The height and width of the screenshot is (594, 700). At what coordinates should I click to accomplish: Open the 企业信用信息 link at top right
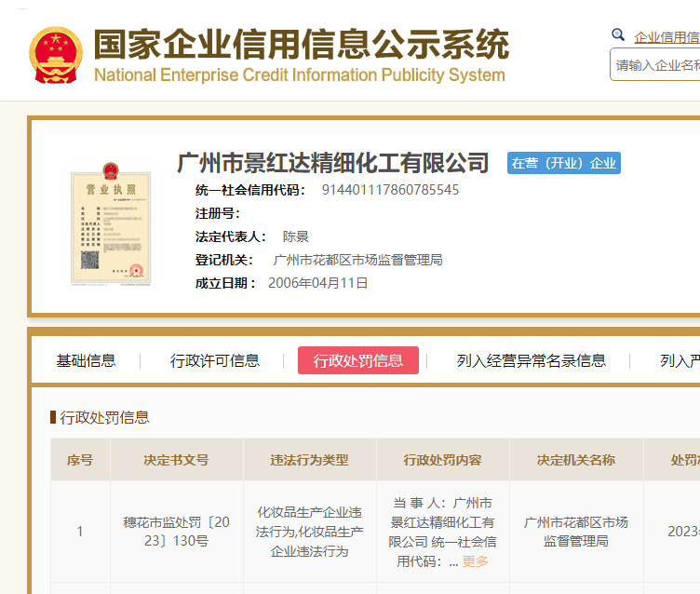(666, 37)
